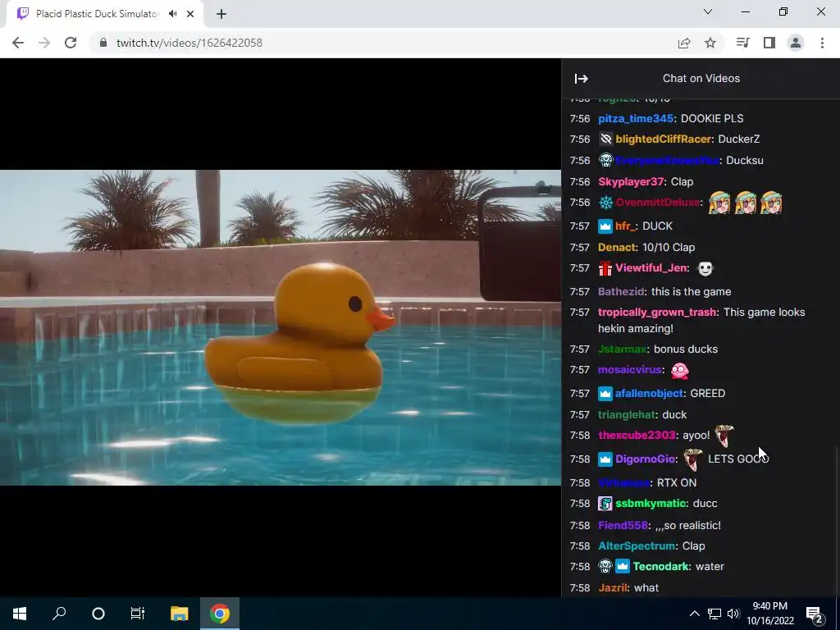
Task: Mute the tab audio speaker icon
Action: pyautogui.click(x=172, y=14)
